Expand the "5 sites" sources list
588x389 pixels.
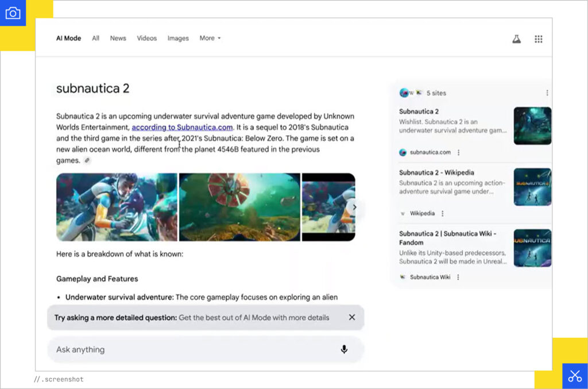(428, 93)
